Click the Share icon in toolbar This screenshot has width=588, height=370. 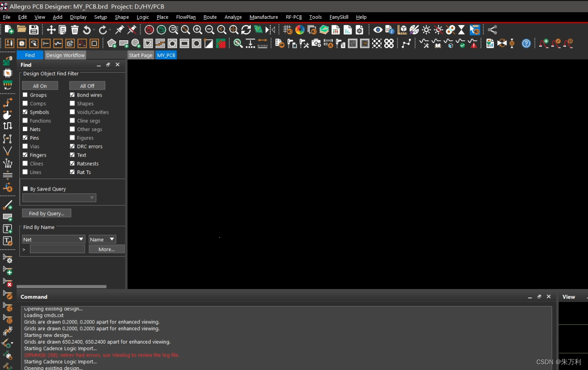492,30
